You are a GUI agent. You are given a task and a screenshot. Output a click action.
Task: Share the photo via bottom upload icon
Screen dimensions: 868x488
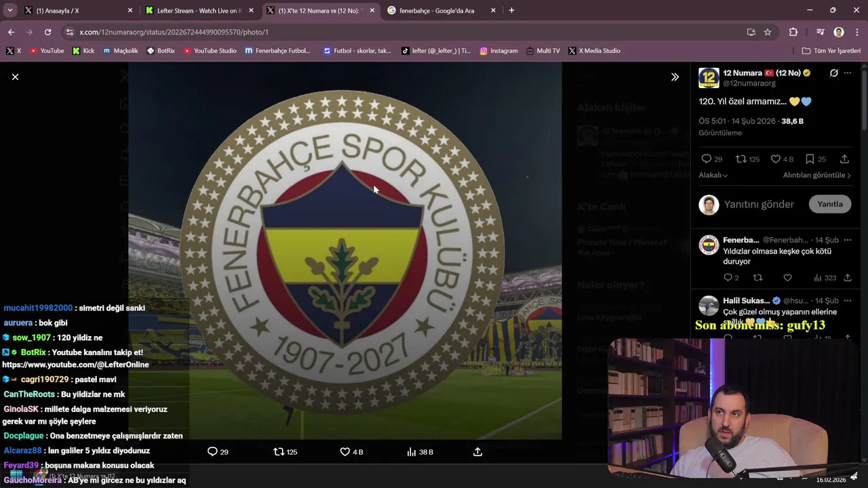477,452
